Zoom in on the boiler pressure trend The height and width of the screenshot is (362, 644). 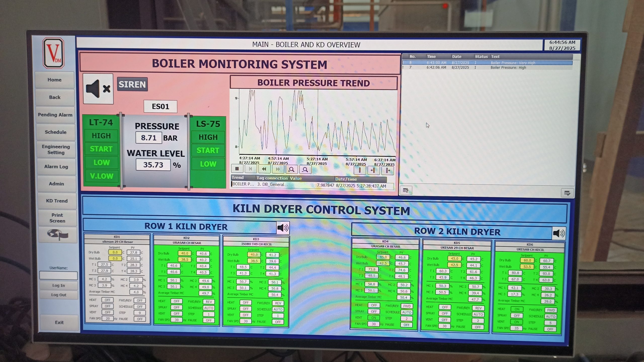[292, 170]
